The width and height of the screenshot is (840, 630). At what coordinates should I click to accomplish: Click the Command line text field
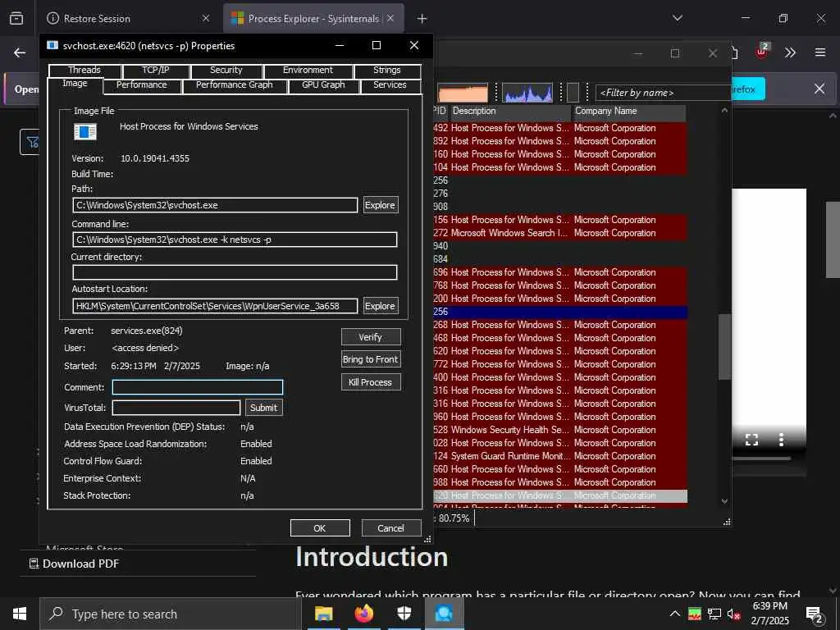click(235, 240)
